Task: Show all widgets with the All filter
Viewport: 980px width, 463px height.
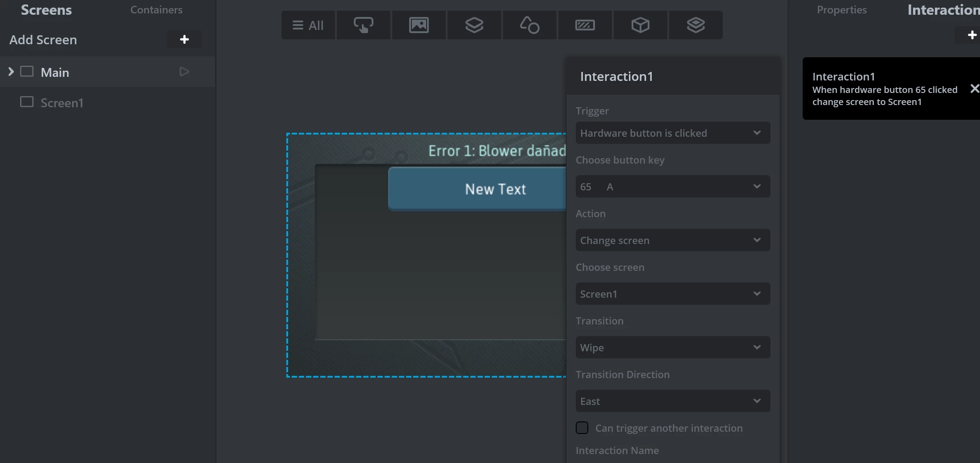Action: point(308,25)
